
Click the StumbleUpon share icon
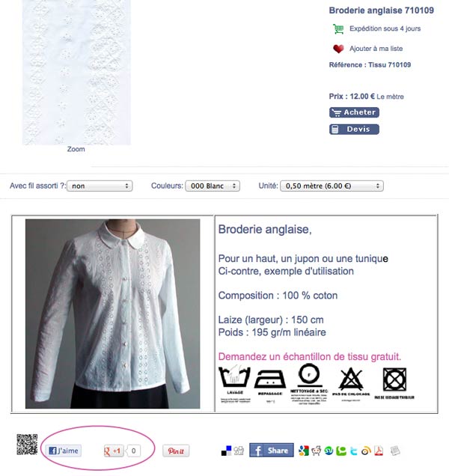(329, 451)
